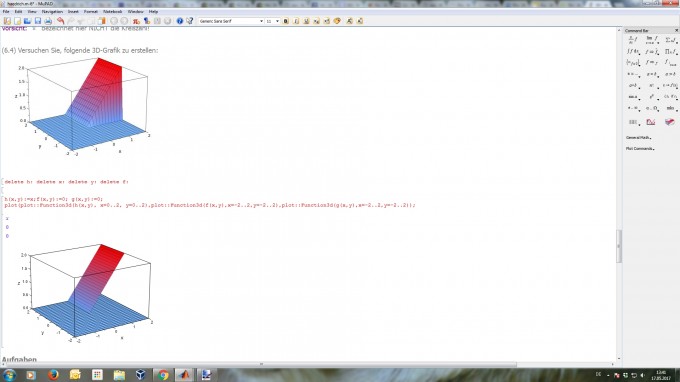The width and height of the screenshot is (680, 382).
Task: Expand General Math dropdown
Action: coord(638,137)
